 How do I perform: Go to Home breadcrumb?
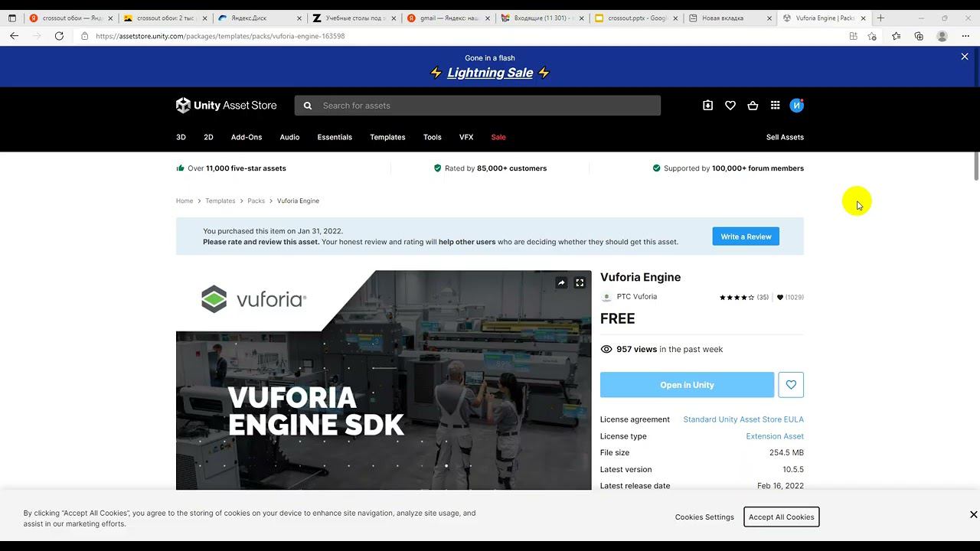click(x=185, y=201)
